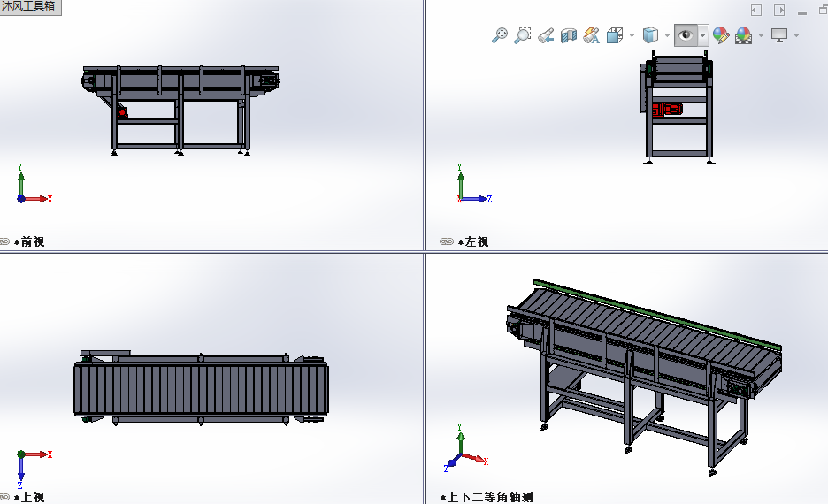Click the right-pointing panel arrow icon
The image size is (828, 504).
pyautogui.click(x=779, y=10)
